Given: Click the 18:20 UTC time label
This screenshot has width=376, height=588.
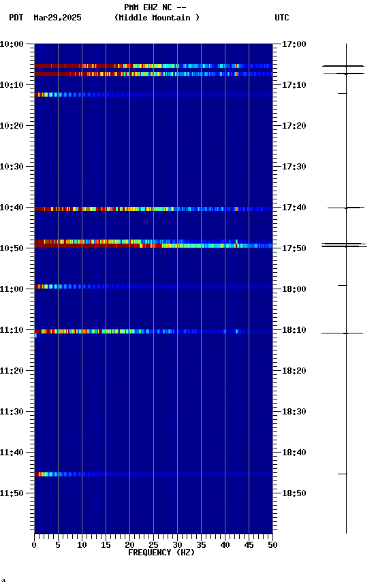Looking at the screenshot, I should coord(294,371).
